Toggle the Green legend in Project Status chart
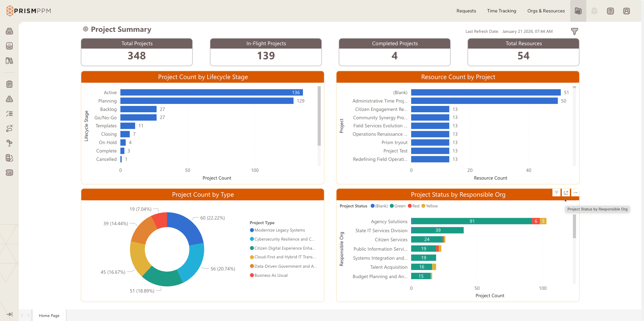The width and height of the screenshot is (644, 321). click(398, 206)
